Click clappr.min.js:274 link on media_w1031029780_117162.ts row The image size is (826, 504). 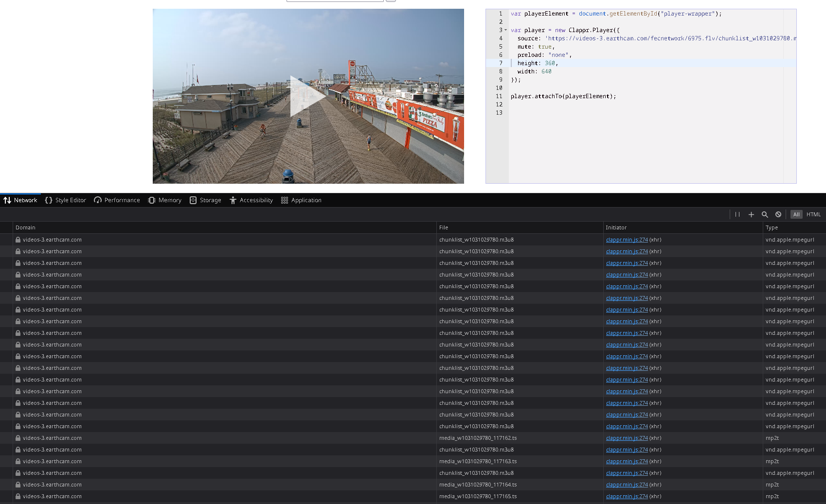click(x=627, y=438)
